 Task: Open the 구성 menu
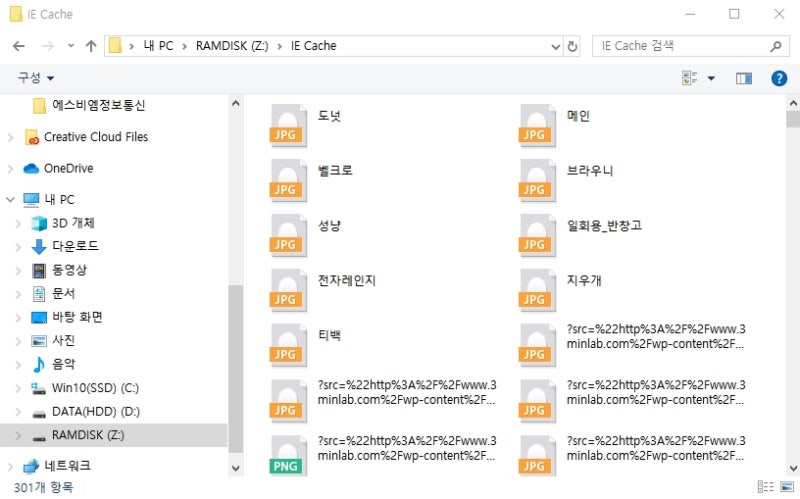[36, 78]
